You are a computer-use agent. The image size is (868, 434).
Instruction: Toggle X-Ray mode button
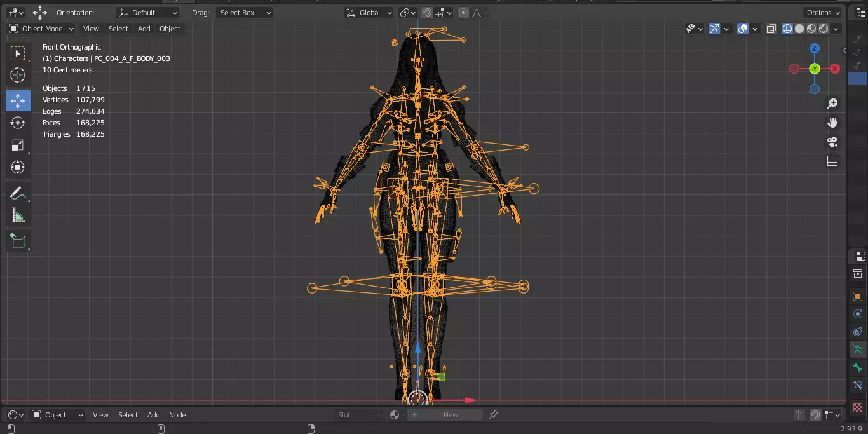[x=771, y=29]
